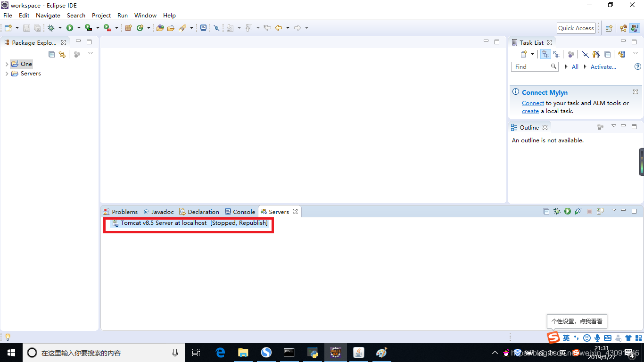Image resolution: width=644 pixels, height=362 pixels.
Task: Click the Open Type folder icon
Action: coord(160,28)
